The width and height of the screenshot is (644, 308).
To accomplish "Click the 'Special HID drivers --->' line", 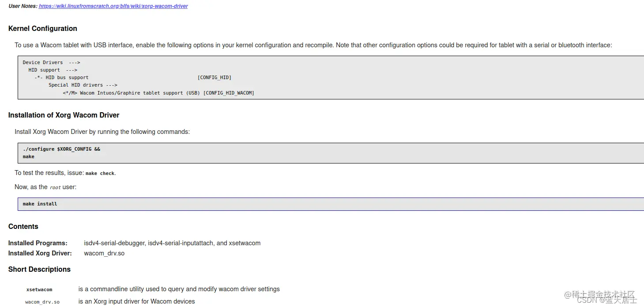I will tap(83, 85).
